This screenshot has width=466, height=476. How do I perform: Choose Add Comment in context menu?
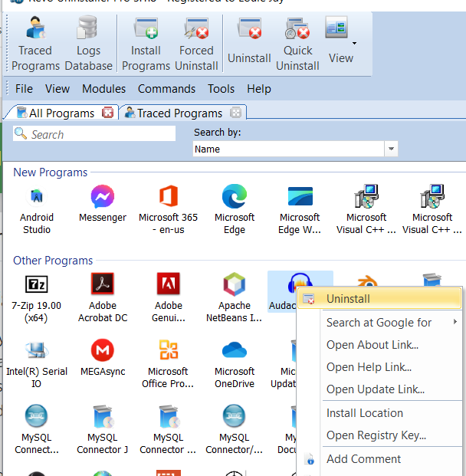point(379,459)
